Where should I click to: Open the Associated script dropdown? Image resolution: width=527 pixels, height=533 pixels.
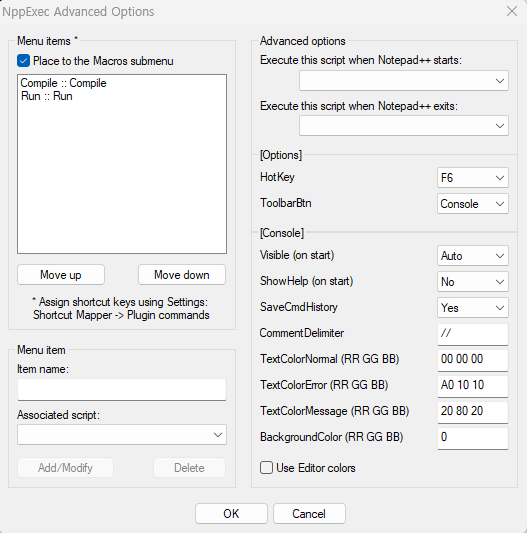click(x=122, y=434)
